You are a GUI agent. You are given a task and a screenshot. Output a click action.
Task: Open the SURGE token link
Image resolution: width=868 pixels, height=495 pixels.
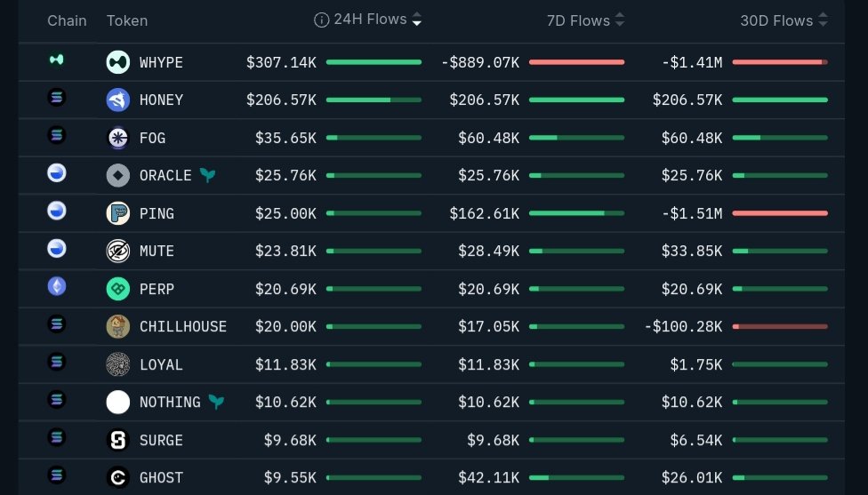point(161,440)
